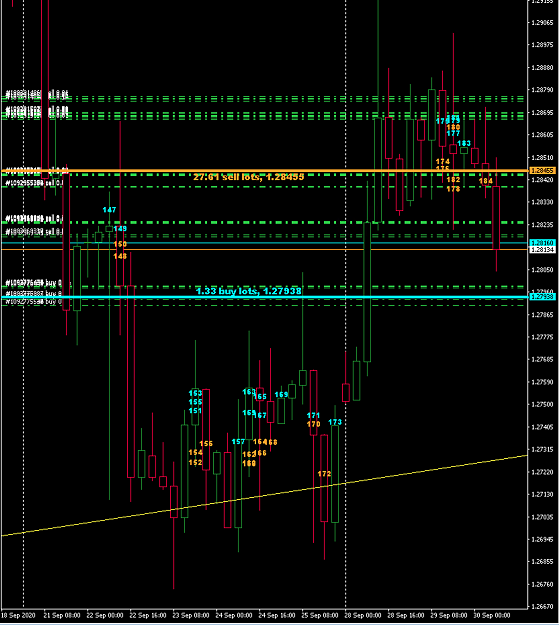Screen dimensions: 559x625
Task: Click orange trade marker 178
Action: click(x=453, y=189)
